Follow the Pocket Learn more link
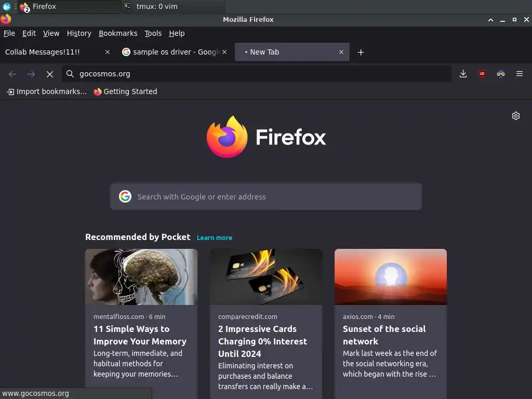This screenshot has width=532, height=399. point(215,237)
